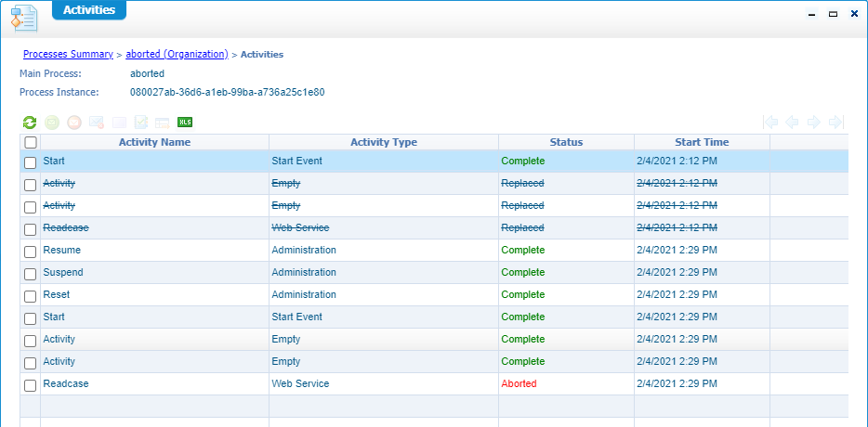868x427 pixels.
Task: Click the green envelope toolbar icon
Action: [52, 123]
